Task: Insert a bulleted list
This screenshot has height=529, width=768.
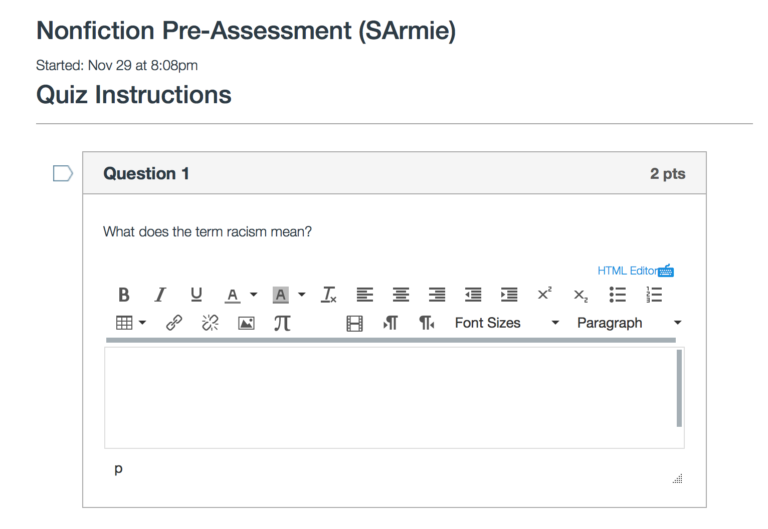Action: click(x=618, y=295)
